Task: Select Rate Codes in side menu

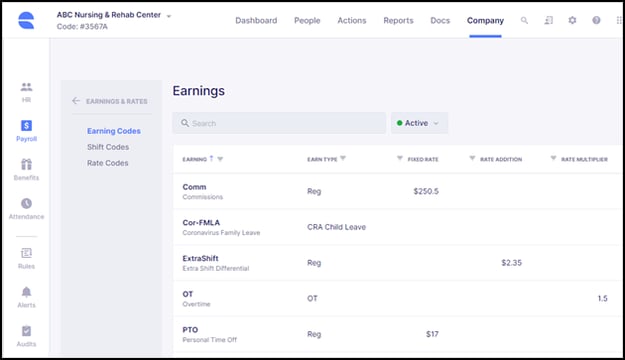Action: point(108,163)
